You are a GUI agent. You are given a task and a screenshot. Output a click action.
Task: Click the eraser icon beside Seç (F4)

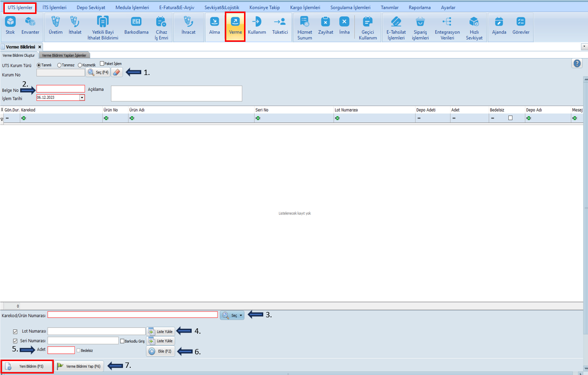pos(117,72)
